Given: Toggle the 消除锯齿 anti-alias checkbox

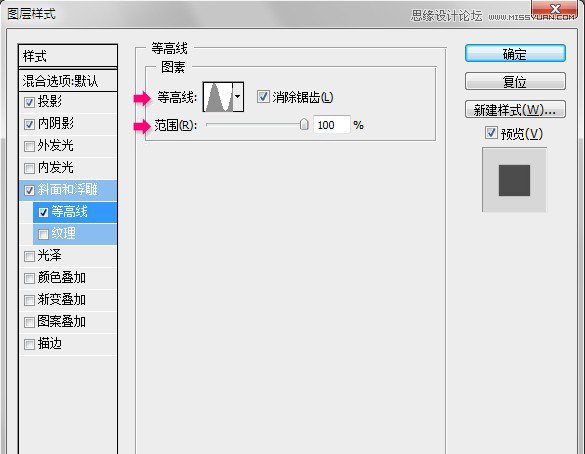Looking at the screenshot, I should 263,97.
